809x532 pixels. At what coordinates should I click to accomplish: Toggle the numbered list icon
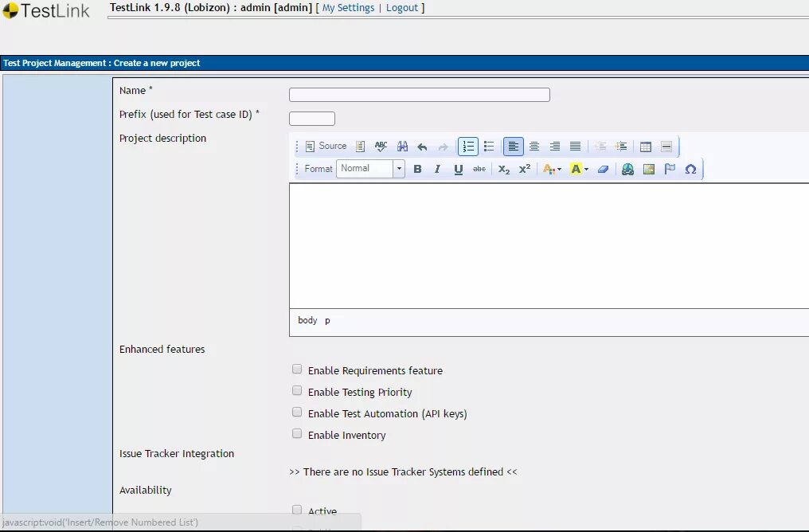[468, 147]
